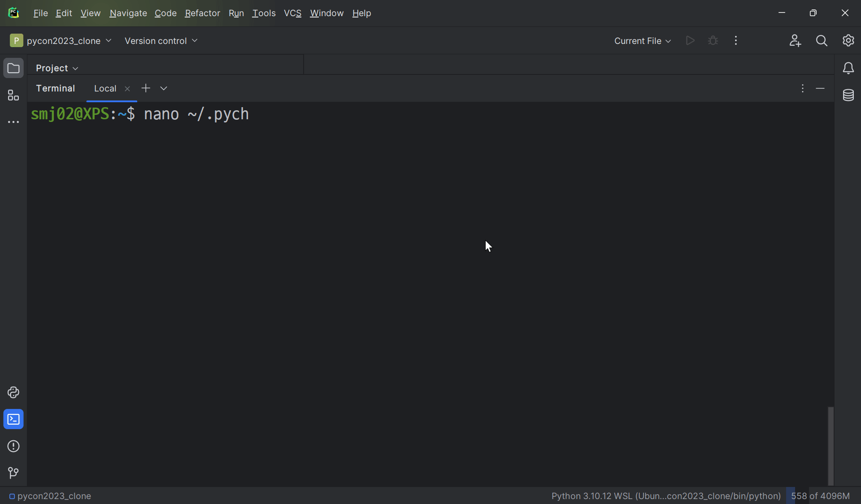
Task: Click the memory indicator 558 of 4096M
Action: click(820, 496)
